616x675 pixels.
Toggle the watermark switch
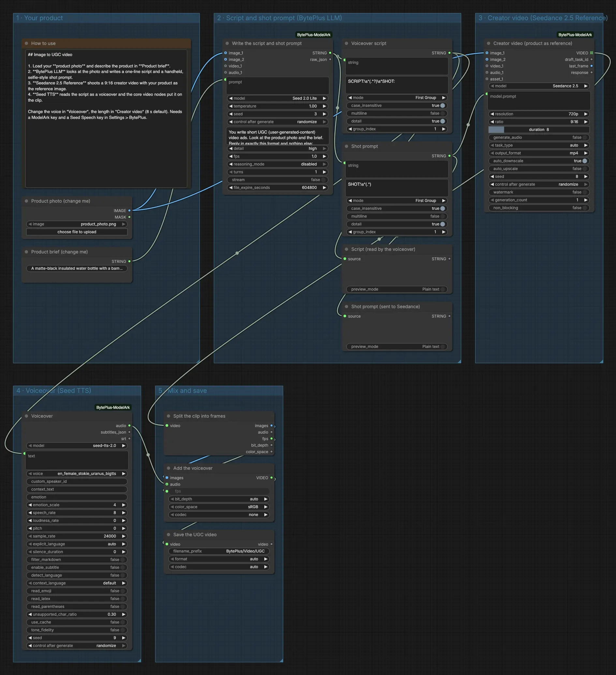pos(584,192)
